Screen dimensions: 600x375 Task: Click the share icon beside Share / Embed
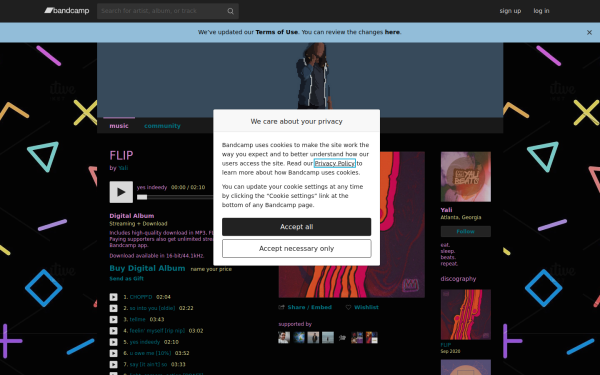click(282, 307)
